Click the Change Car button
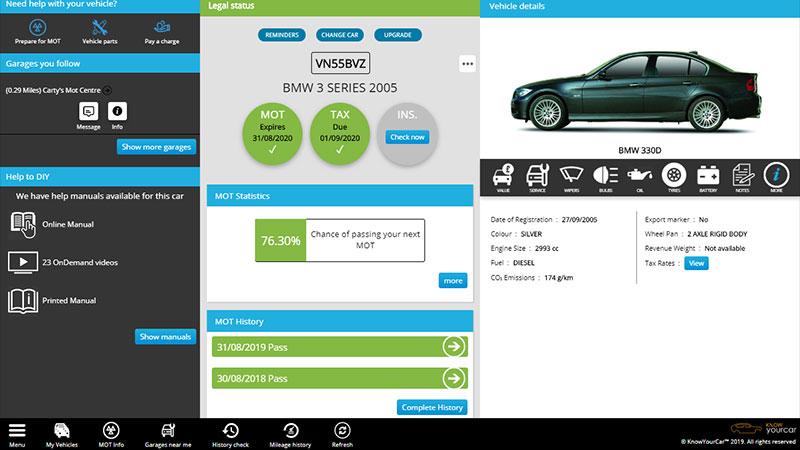This screenshot has height=450, width=800. [x=340, y=35]
